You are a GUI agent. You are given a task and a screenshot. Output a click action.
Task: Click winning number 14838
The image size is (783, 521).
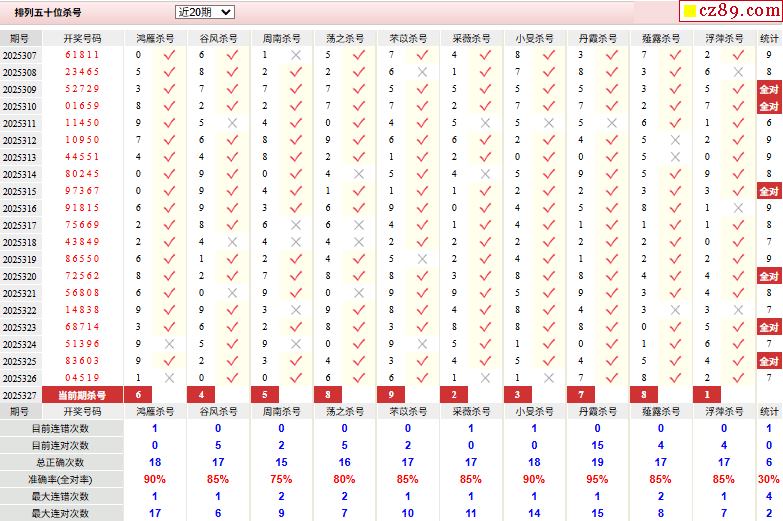coord(82,310)
